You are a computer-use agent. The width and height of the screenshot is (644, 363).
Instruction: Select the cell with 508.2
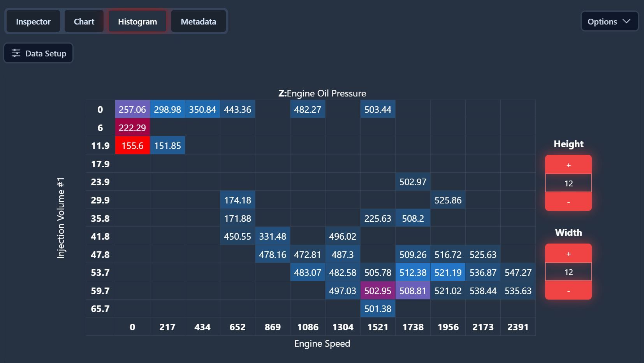[413, 218]
